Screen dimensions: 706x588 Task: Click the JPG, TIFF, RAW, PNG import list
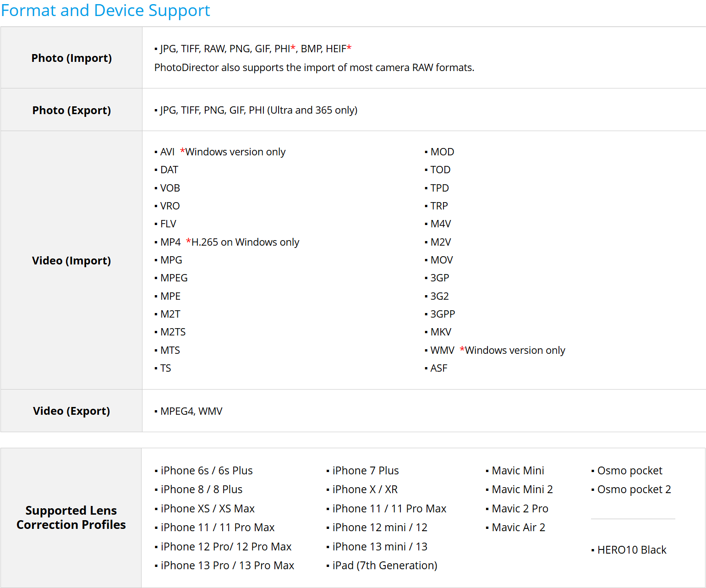tap(253, 49)
